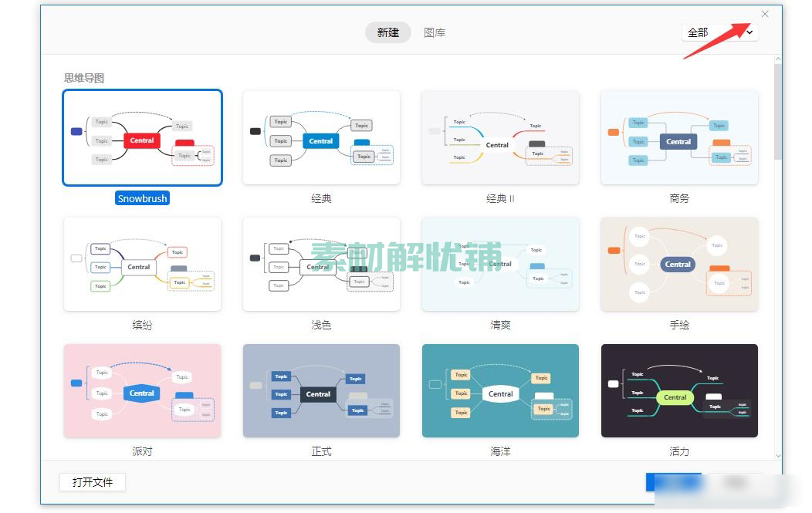Select the 商务 template thumbnail

click(679, 137)
